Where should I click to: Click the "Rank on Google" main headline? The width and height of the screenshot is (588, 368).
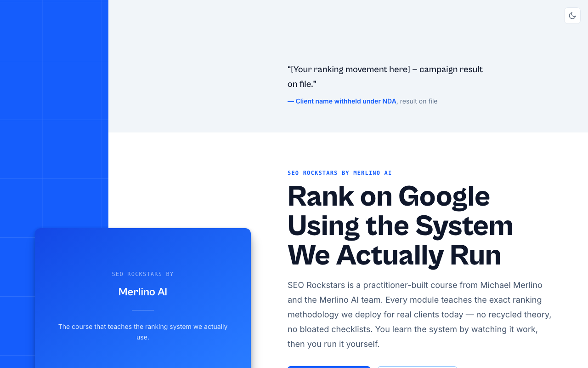pyautogui.click(x=400, y=225)
